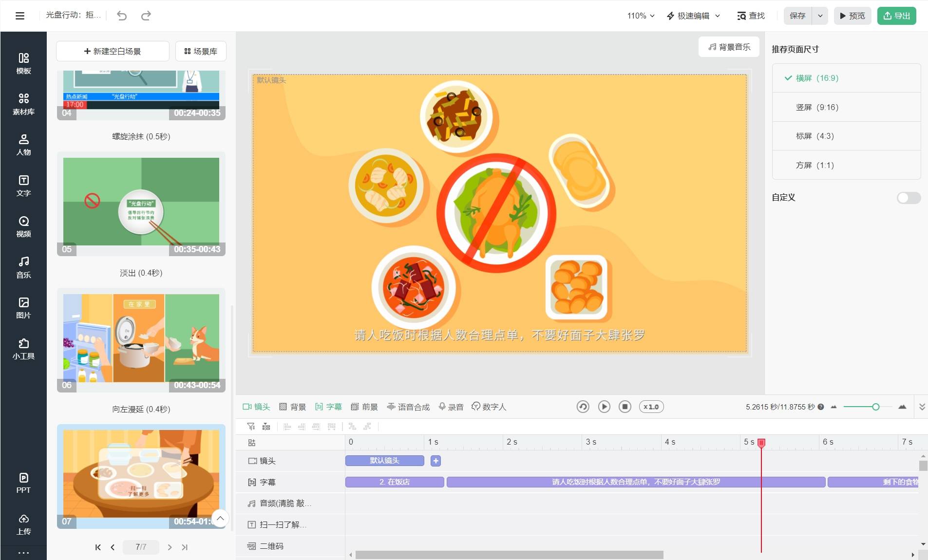This screenshot has width=928, height=560.
Task: Zoom in the timeline (large mountain icon)
Action: pos(902,407)
